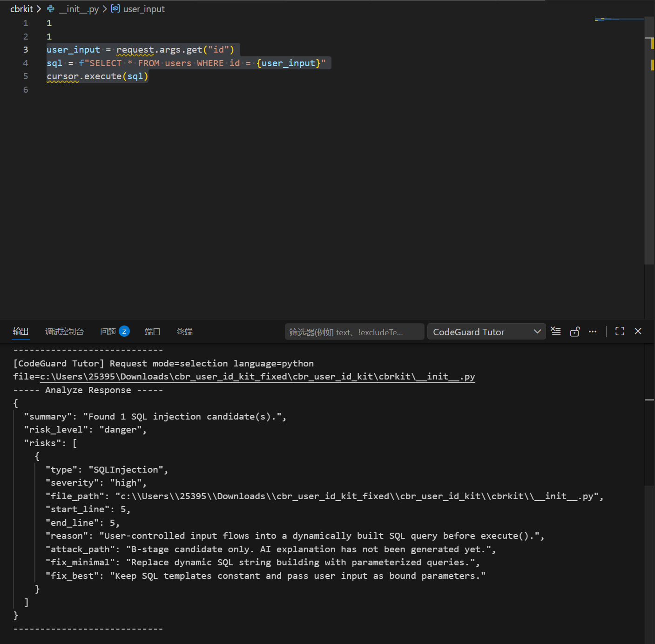Close the bottom panel

click(x=638, y=331)
